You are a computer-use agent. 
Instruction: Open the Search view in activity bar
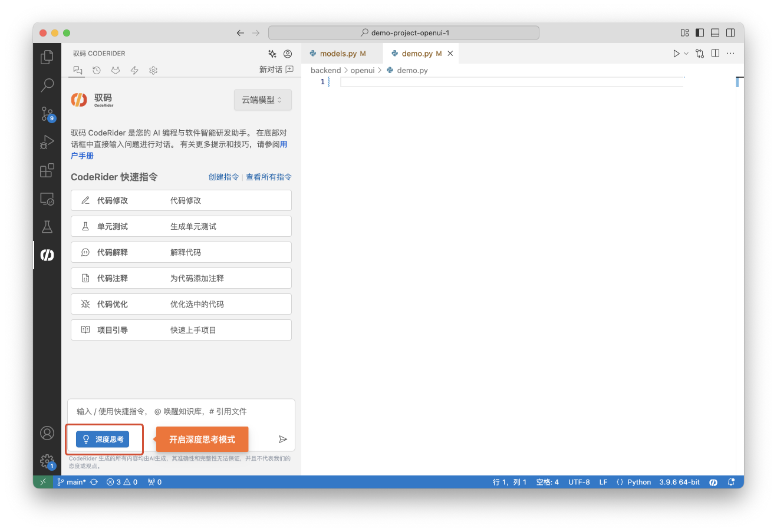(x=47, y=85)
